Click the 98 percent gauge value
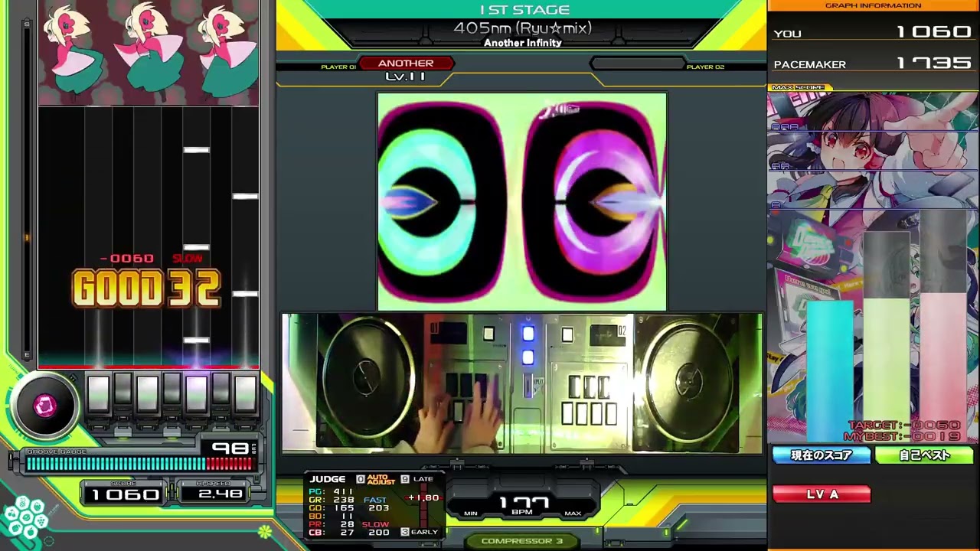Image resolution: width=980 pixels, height=551 pixels. [x=230, y=448]
